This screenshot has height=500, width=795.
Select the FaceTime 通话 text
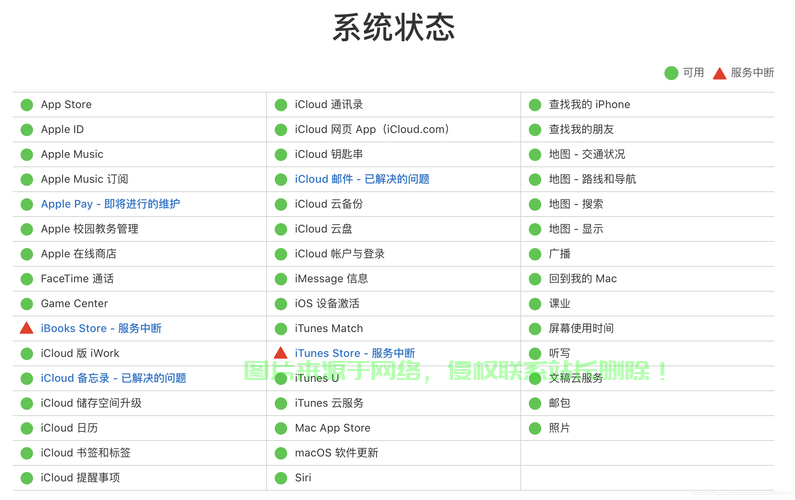tap(77, 278)
